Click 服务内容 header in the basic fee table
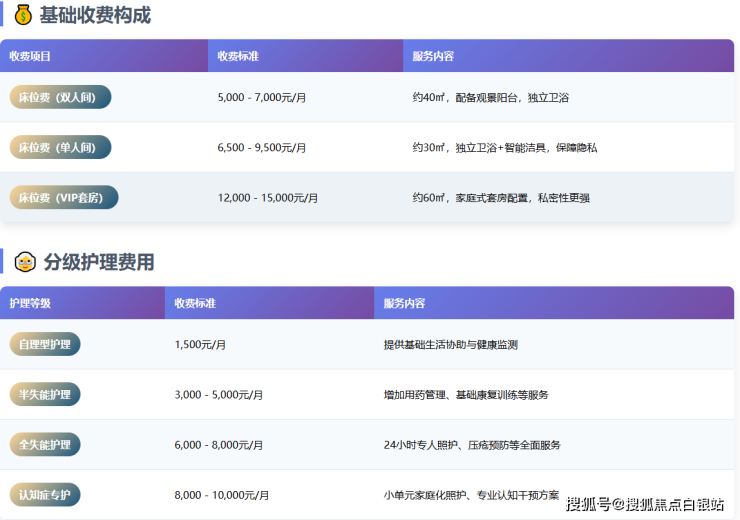The height and width of the screenshot is (520, 740). tap(433, 56)
